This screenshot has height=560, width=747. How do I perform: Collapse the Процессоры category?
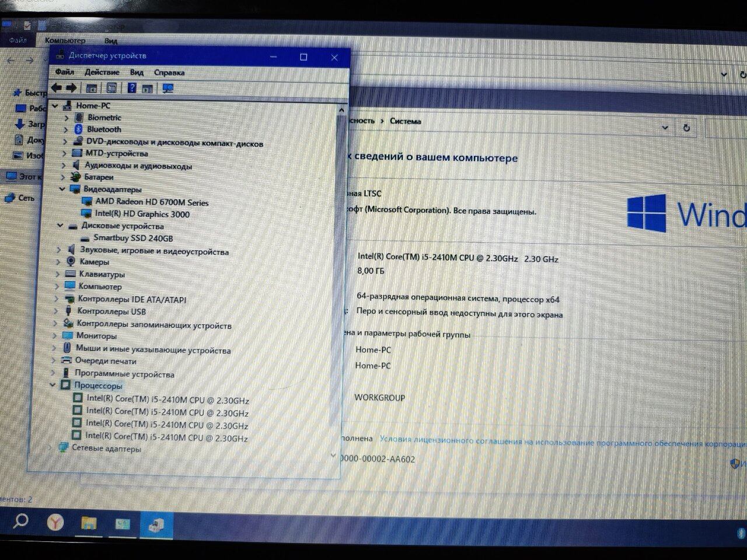tap(54, 385)
